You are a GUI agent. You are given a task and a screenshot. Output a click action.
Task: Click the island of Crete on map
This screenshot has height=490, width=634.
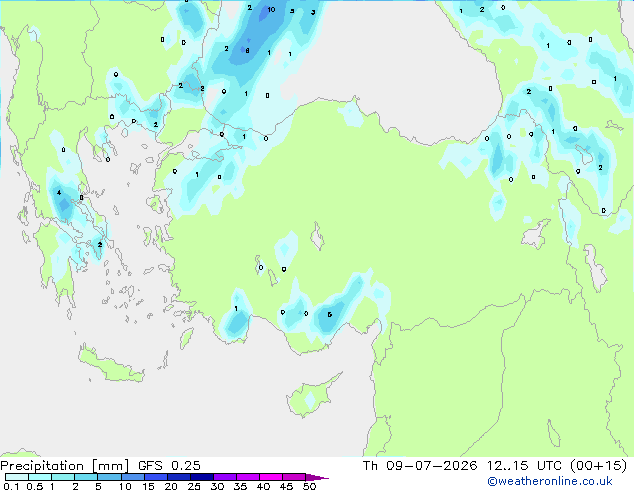tap(111, 364)
